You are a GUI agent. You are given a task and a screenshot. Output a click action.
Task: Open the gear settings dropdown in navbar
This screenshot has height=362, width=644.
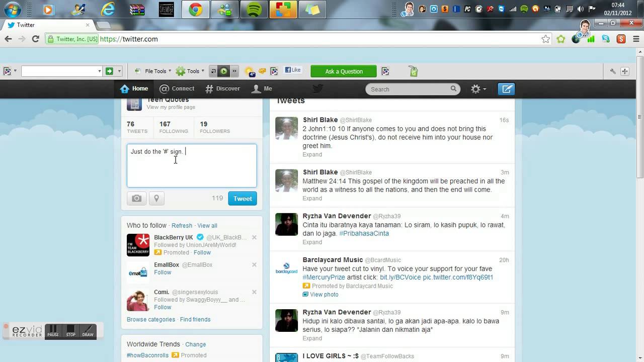(478, 89)
